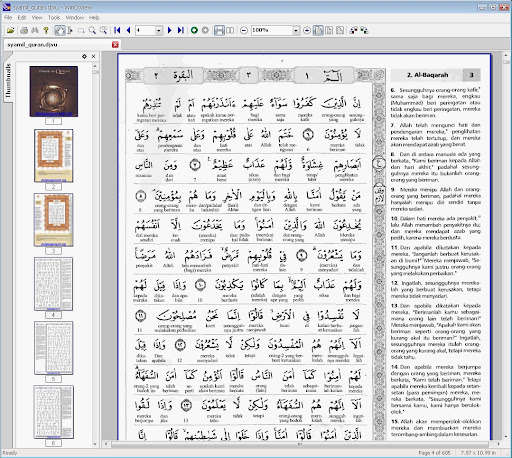
Task: Click the page number input box
Action: tap(145, 30)
